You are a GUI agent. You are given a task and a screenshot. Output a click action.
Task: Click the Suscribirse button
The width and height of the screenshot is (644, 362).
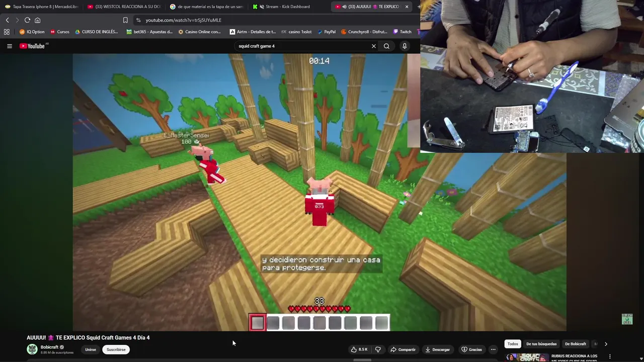pyautogui.click(x=116, y=349)
